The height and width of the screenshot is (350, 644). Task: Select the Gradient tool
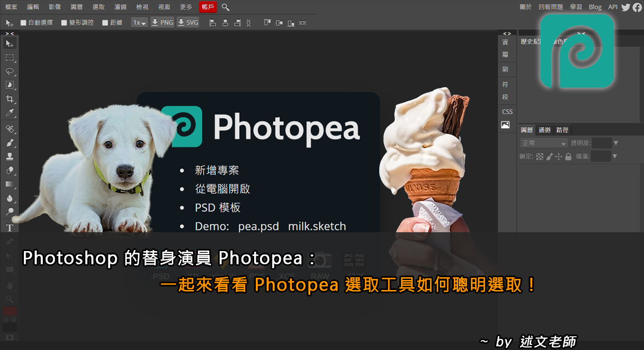(9, 184)
